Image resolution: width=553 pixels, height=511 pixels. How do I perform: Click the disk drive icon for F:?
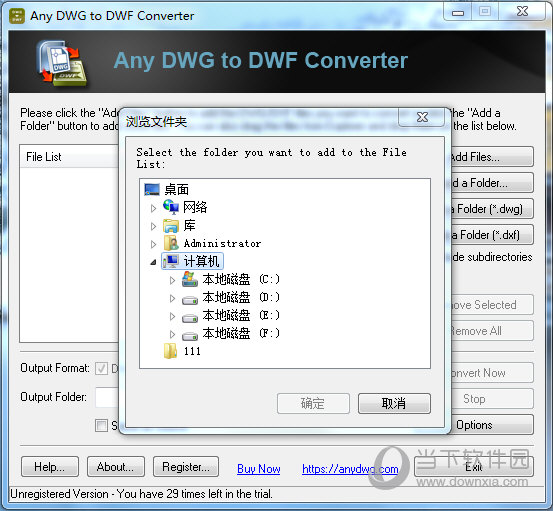[190, 336]
